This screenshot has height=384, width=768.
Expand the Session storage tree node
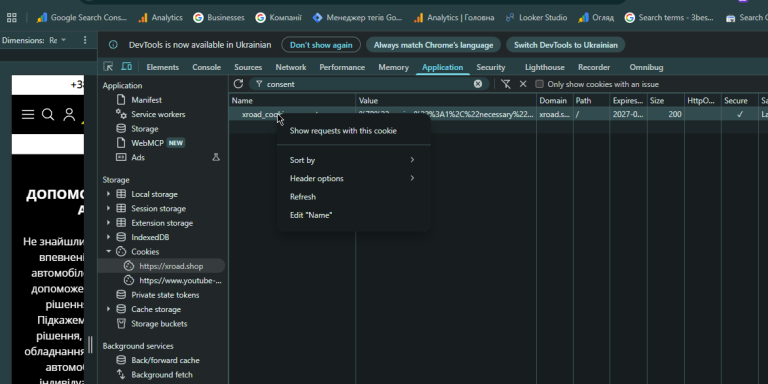[108, 208]
